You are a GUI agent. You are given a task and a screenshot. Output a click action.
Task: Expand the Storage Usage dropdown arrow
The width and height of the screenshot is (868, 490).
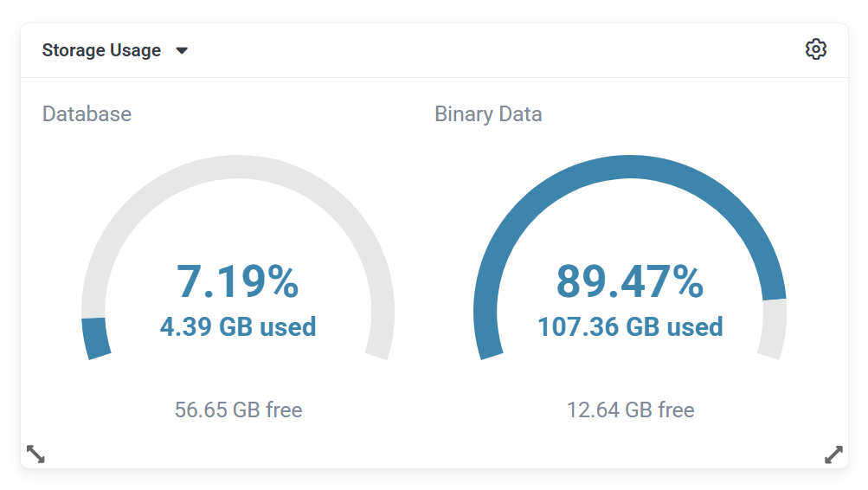pos(182,50)
